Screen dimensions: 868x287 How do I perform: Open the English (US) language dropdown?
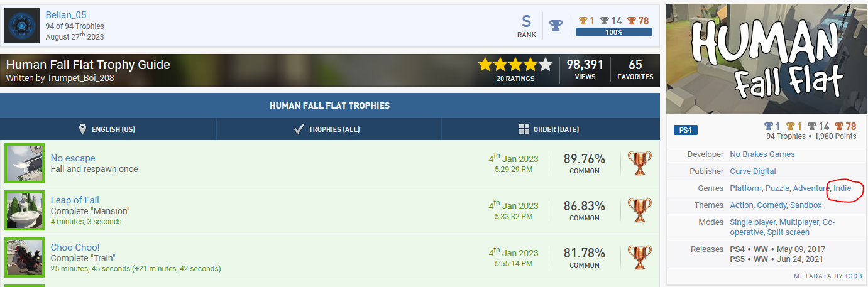pyautogui.click(x=107, y=129)
